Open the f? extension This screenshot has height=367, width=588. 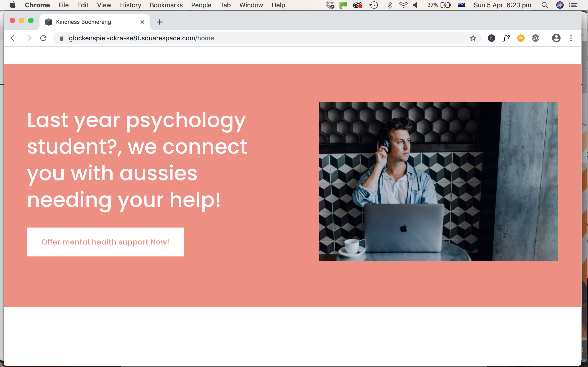click(x=506, y=38)
